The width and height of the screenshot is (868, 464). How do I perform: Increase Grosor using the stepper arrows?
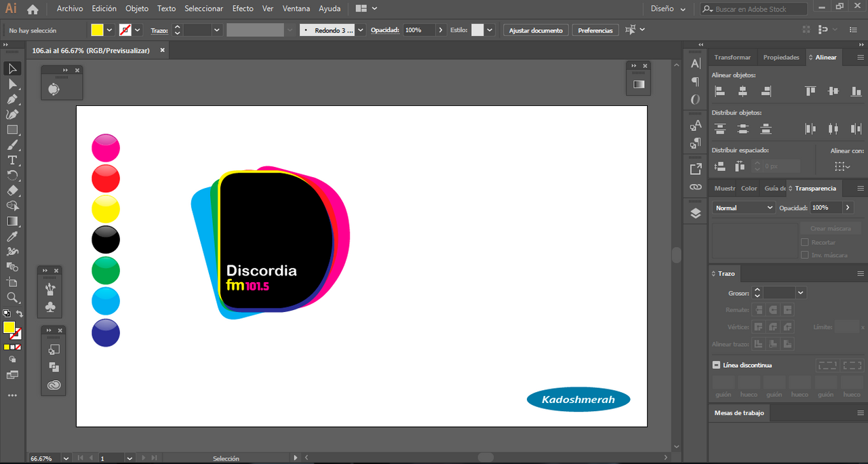click(757, 290)
